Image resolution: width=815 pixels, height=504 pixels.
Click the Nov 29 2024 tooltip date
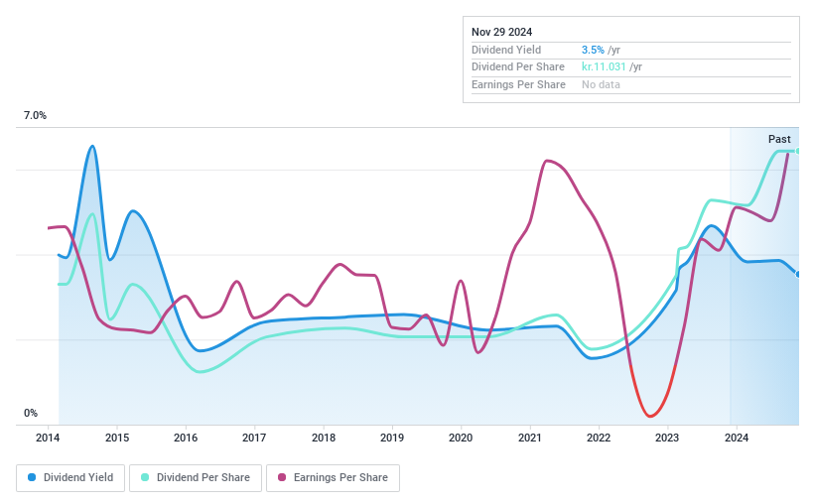(x=502, y=32)
